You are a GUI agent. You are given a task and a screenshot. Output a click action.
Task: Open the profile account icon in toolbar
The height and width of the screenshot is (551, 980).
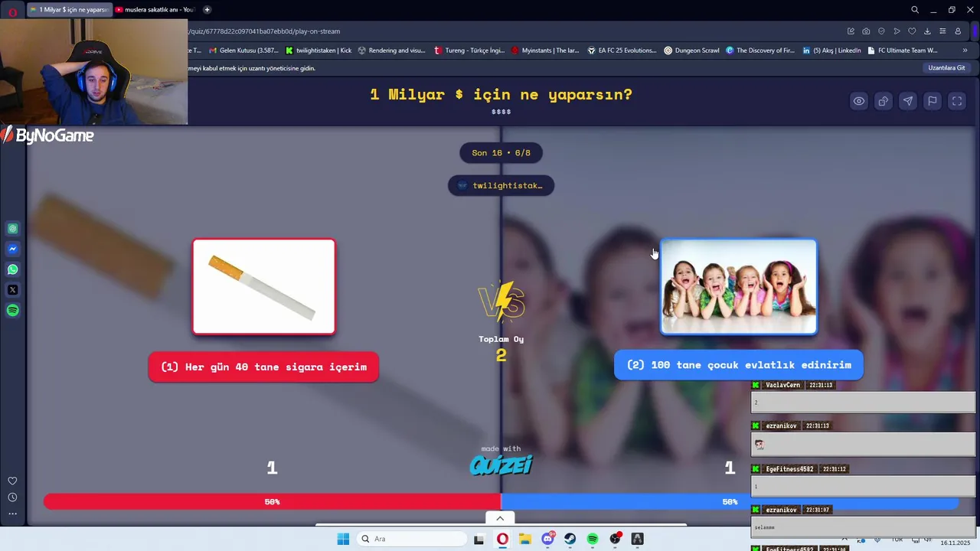(958, 31)
